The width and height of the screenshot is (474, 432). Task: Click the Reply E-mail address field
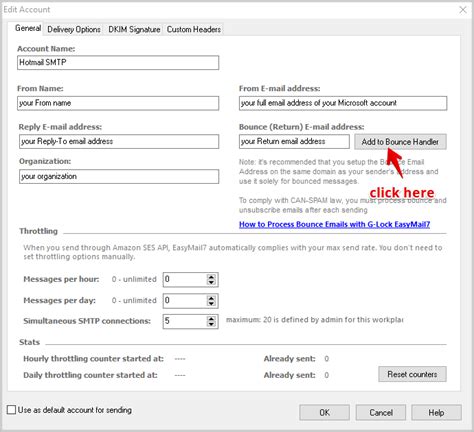(119, 141)
